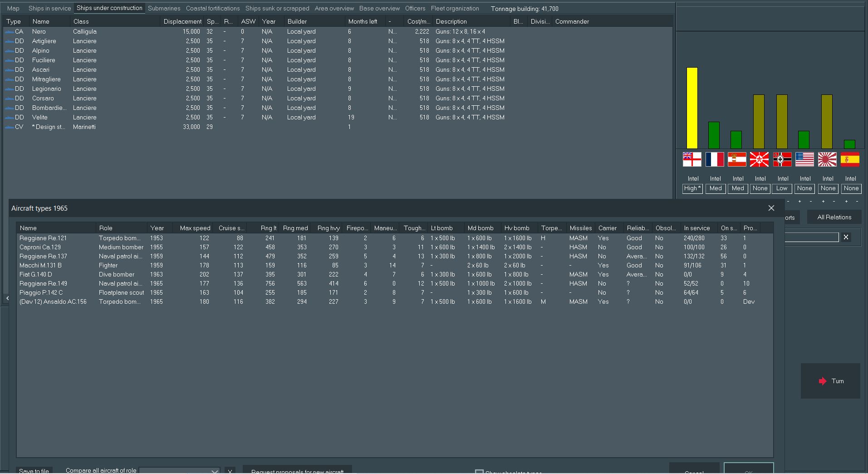Open the Med intel box under the Austro-Hungarian flag
Image resolution: width=868 pixels, height=474 pixels.
tap(738, 188)
